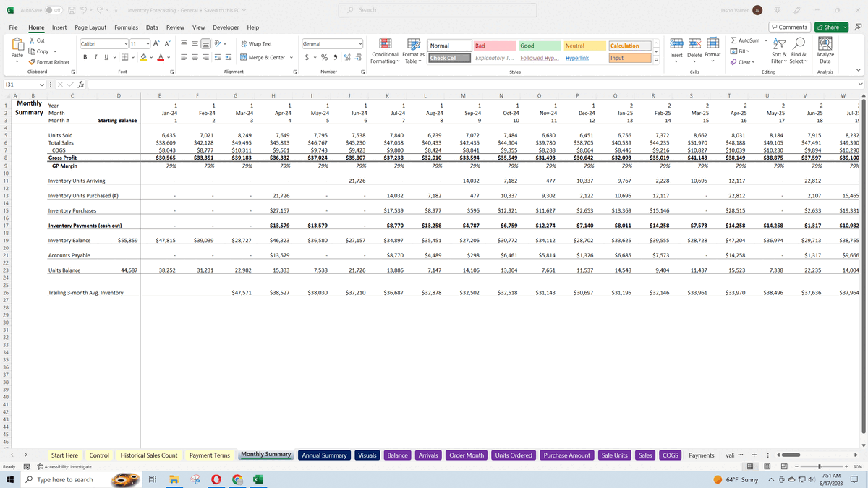Click the AutoSum icon

tap(746, 41)
